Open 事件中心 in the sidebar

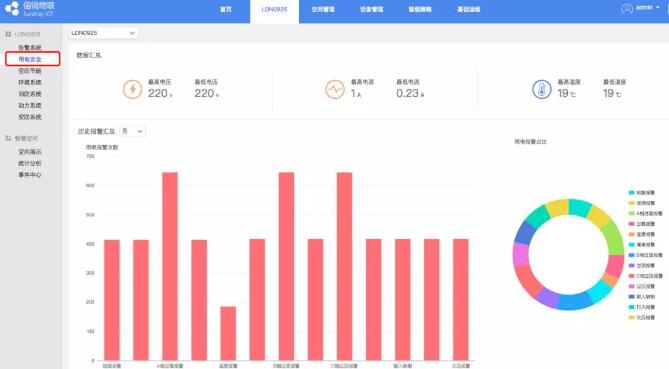tap(30, 174)
